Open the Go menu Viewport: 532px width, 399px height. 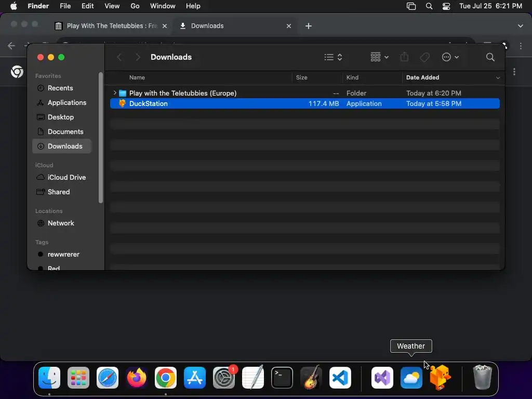(135, 6)
